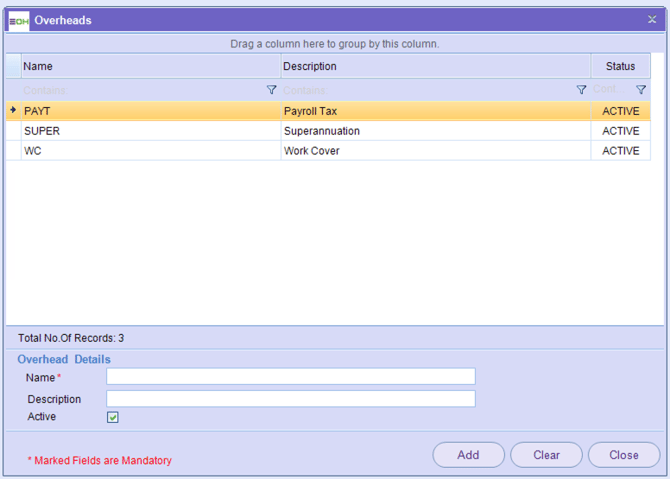Click the Name column filter funnel icon
Screen dimensions: 670x479
pyautogui.click(x=271, y=90)
